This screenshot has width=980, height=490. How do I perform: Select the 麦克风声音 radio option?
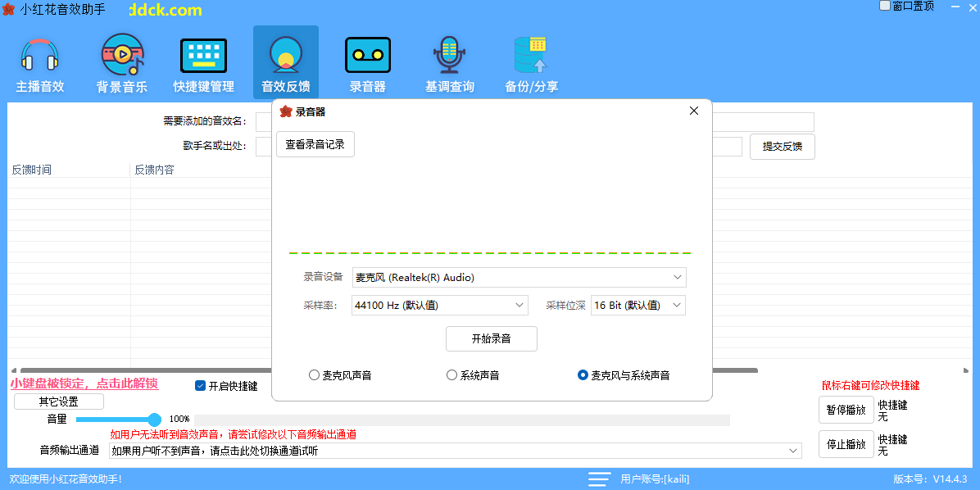[x=314, y=375]
